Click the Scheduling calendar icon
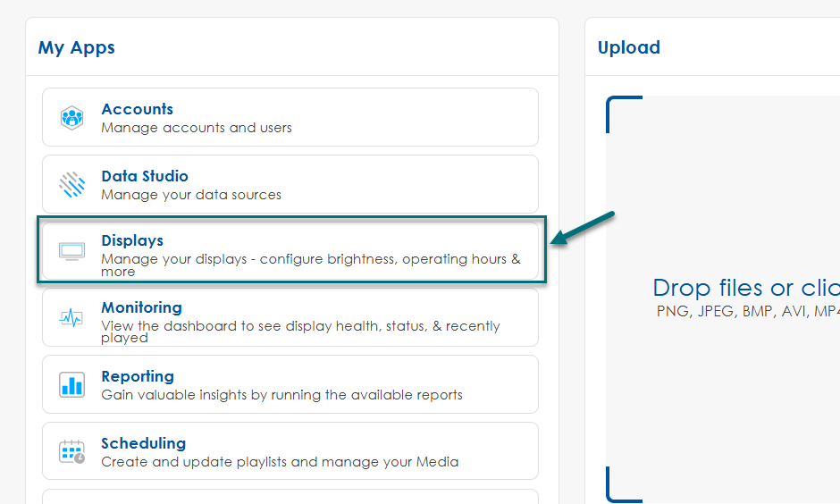The height and width of the screenshot is (504, 840). click(x=71, y=451)
